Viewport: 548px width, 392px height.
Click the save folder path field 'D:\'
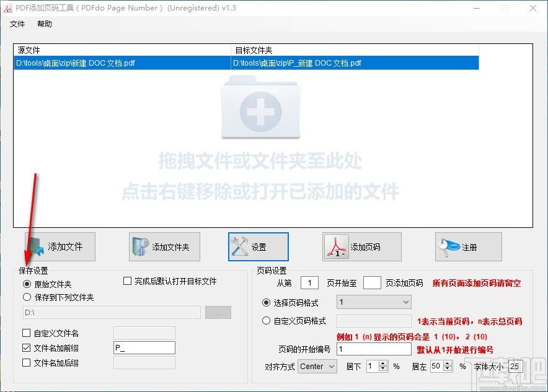pyautogui.click(x=112, y=312)
